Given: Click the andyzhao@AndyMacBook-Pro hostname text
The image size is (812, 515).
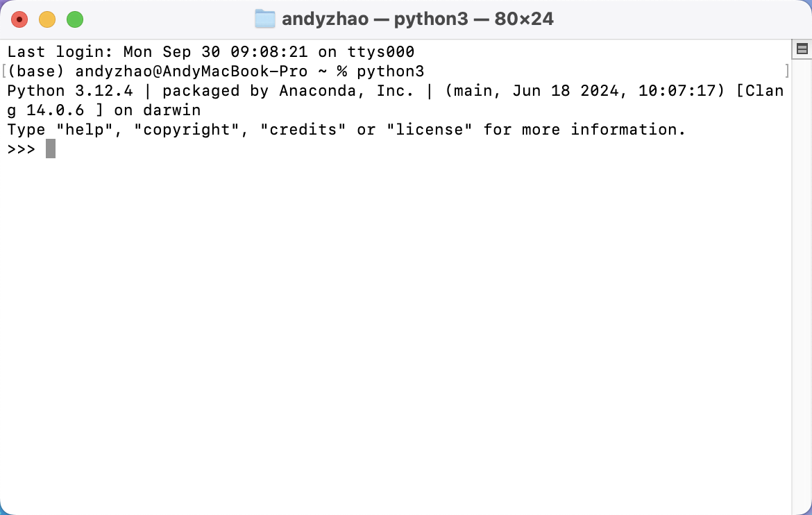Looking at the screenshot, I should click(x=191, y=71).
